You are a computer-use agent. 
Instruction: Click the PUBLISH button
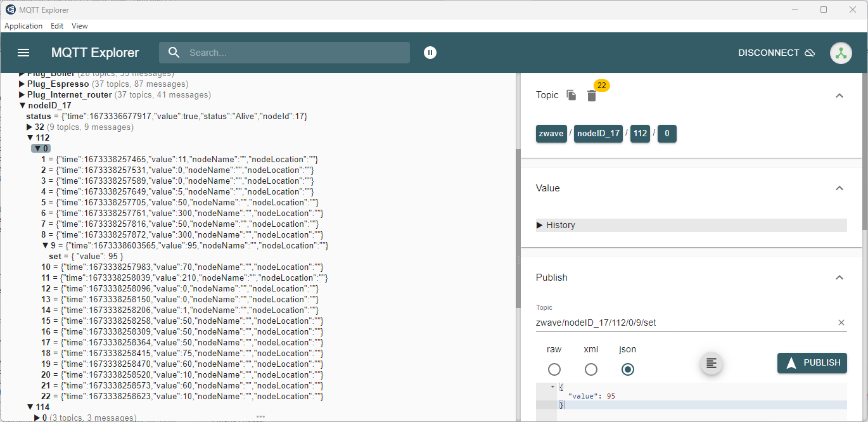[x=812, y=363]
